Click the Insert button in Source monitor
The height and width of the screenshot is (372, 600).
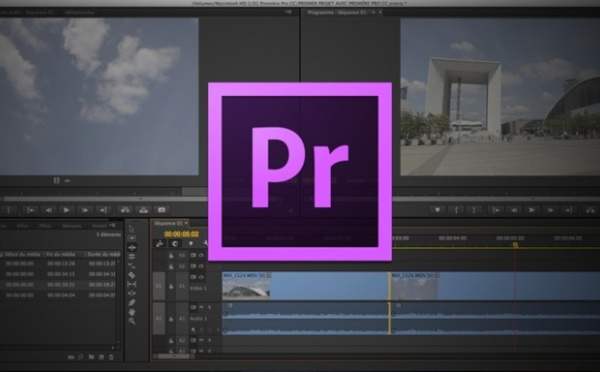click(x=125, y=210)
